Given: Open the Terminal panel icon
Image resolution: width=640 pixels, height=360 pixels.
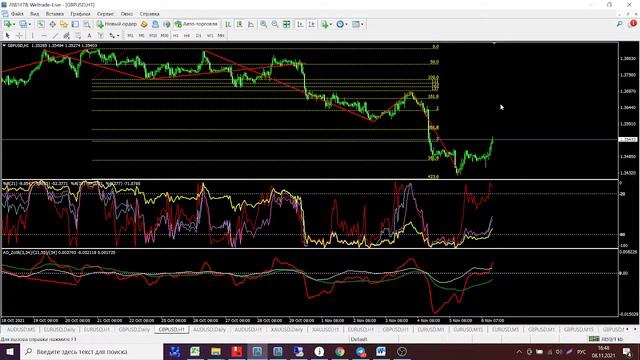Looking at the screenshot, I should click(x=76, y=24).
